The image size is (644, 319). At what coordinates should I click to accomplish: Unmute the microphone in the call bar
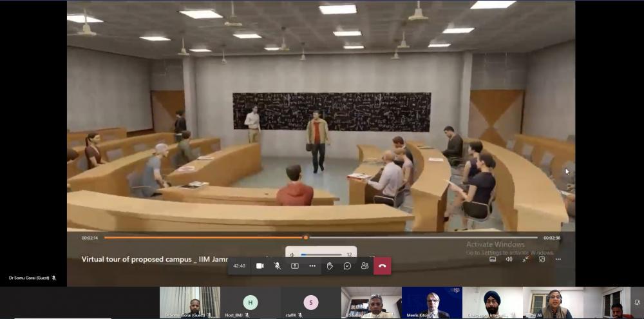click(x=278, y=266)
